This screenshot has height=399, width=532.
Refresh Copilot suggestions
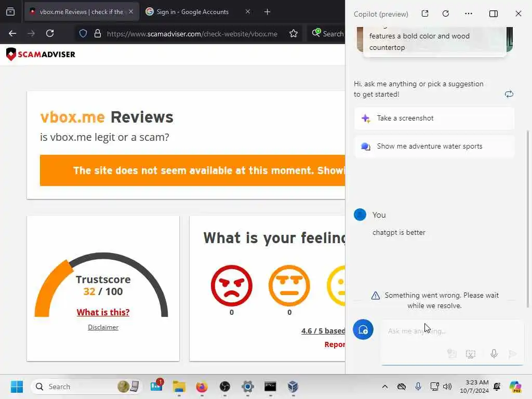[x=509, y=94]
